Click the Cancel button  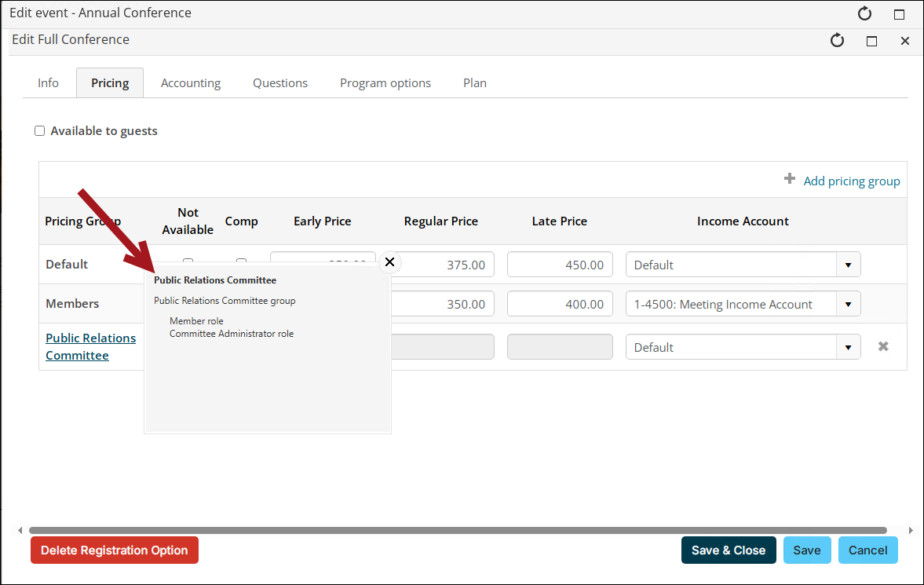pyautogui.click(x=868, y=550)
